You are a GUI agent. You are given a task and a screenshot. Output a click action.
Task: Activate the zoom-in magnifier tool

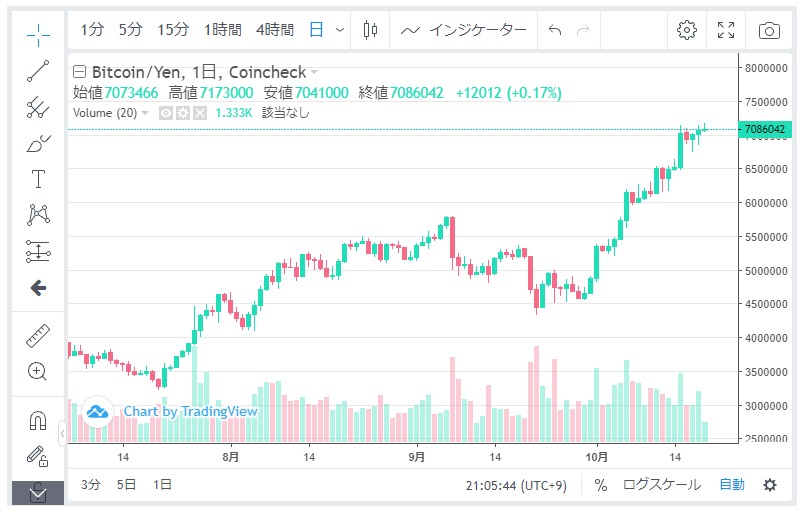click(x=38, y=372)
